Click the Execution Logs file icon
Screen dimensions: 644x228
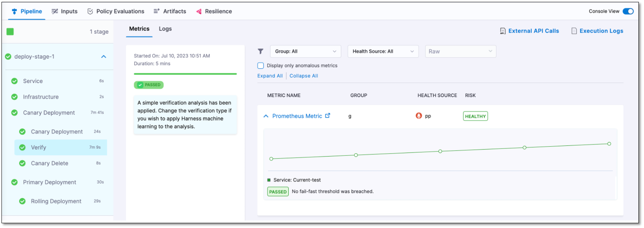click(x=574, y=31)
